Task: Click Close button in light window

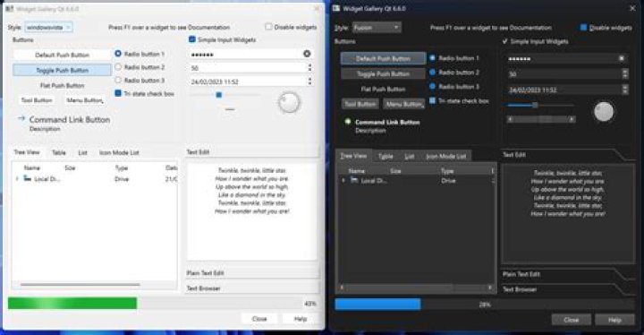Action: pos(259,319)
